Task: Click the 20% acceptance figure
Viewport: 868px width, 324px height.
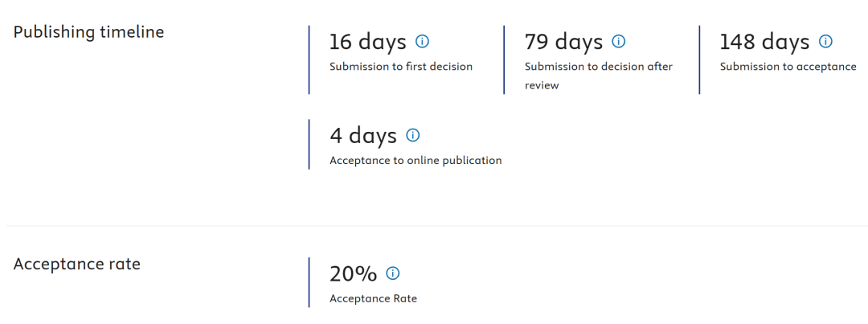Action: [353, 274]
